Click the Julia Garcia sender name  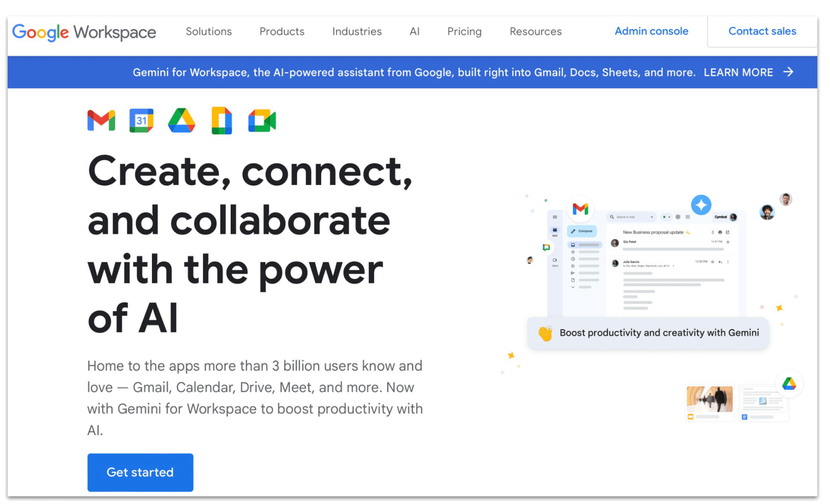point(631,262)
